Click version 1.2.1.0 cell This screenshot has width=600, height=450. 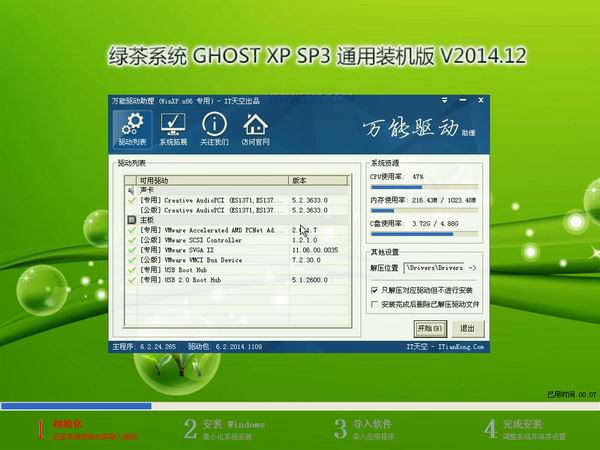304,240
